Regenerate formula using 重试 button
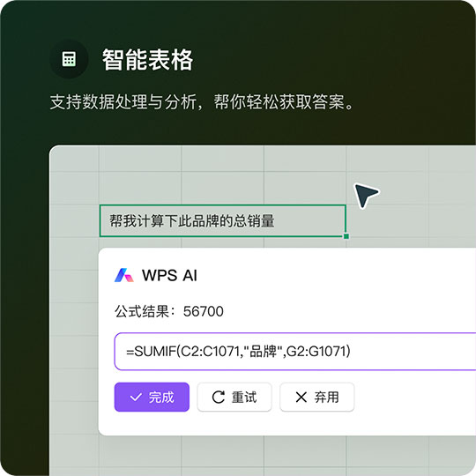Image resolution: width=476 pixels, height=476 pixels. point(234,397)
